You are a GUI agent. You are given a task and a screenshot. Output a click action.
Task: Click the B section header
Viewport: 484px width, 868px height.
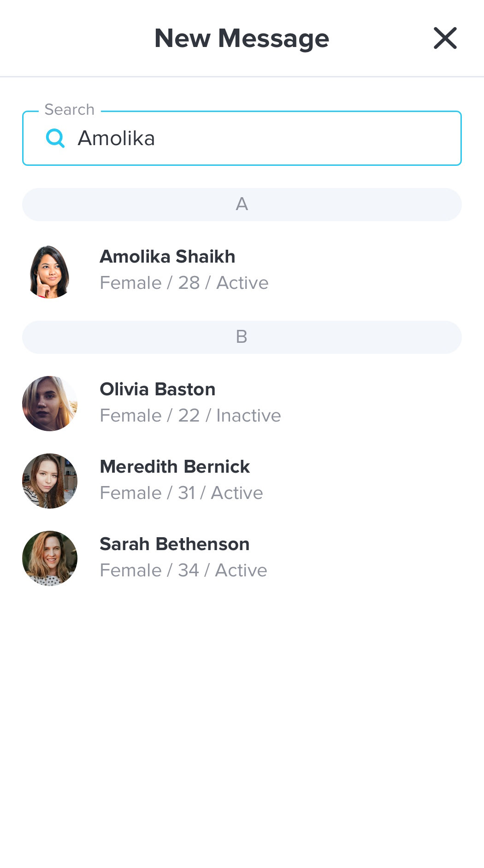click(242, 337)
